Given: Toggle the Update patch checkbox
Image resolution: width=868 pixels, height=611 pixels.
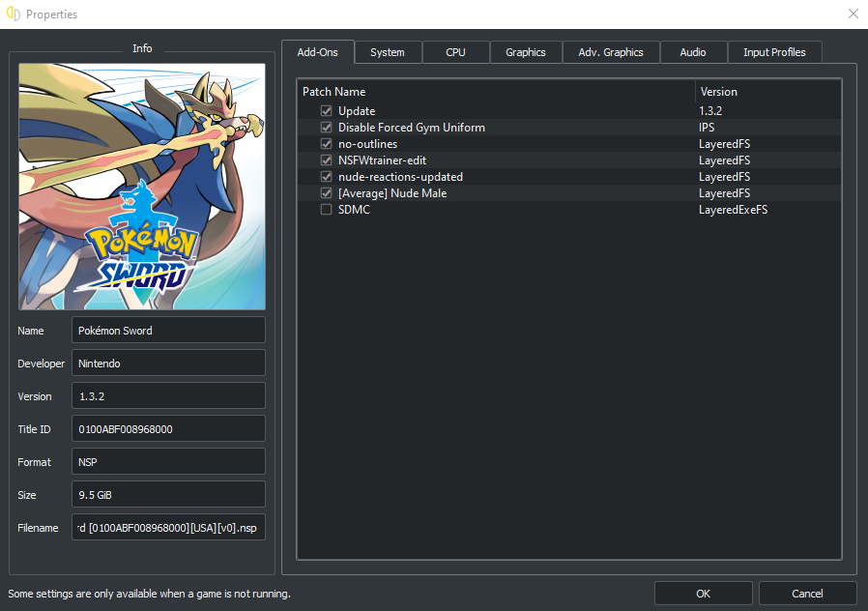Looking at the screenshot, I should coord(326,110).
